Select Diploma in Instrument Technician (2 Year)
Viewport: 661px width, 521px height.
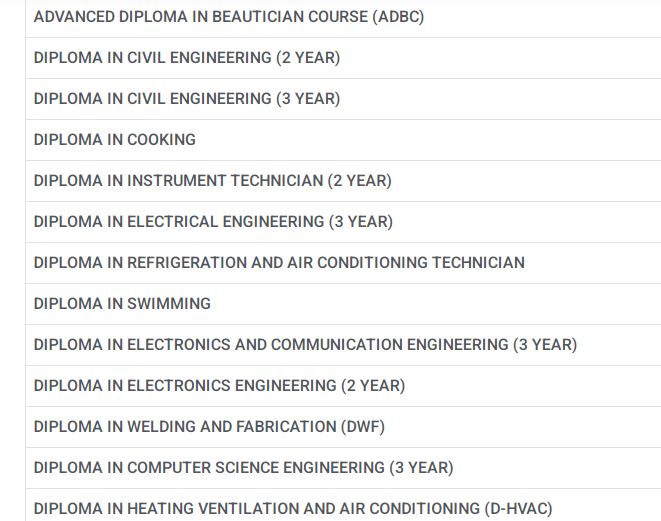click(212, 181)
